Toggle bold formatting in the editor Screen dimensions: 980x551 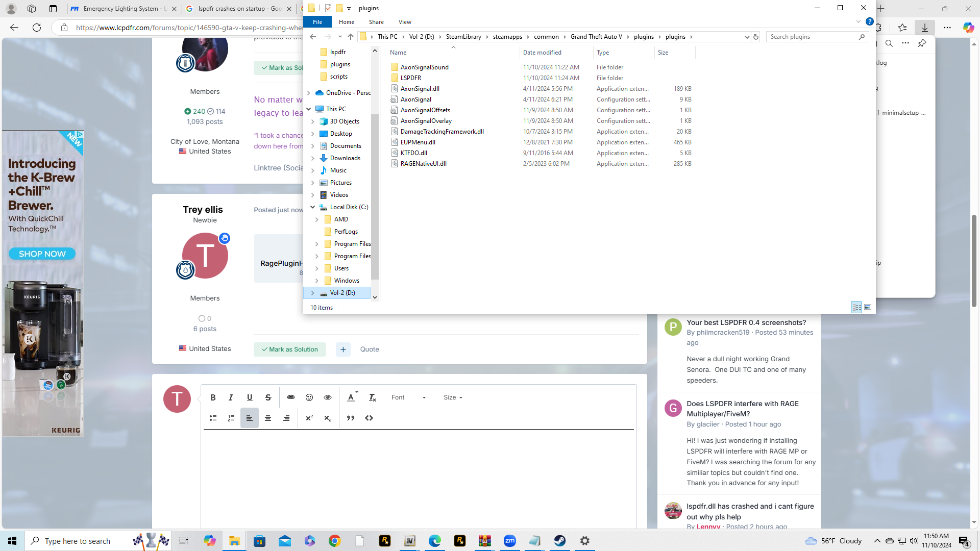[213, 397]
